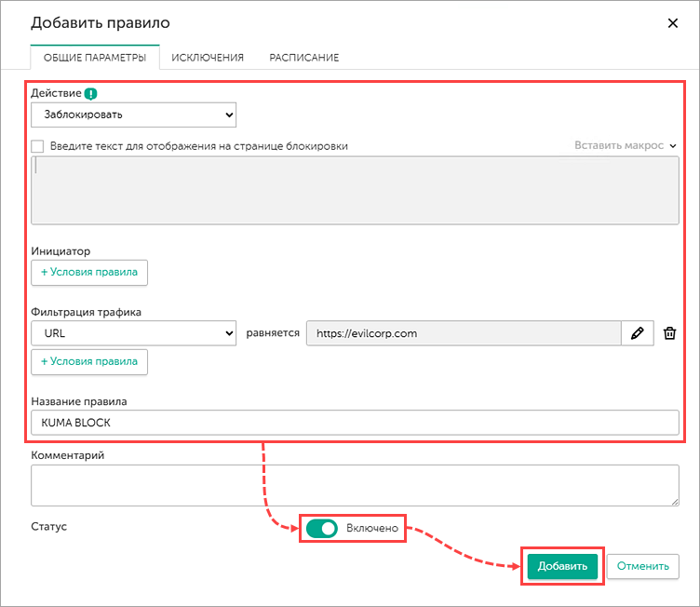Viewport: 700px width, 607px height.
Task: Edit the URL value with the pencil icon
Action: 637,333
